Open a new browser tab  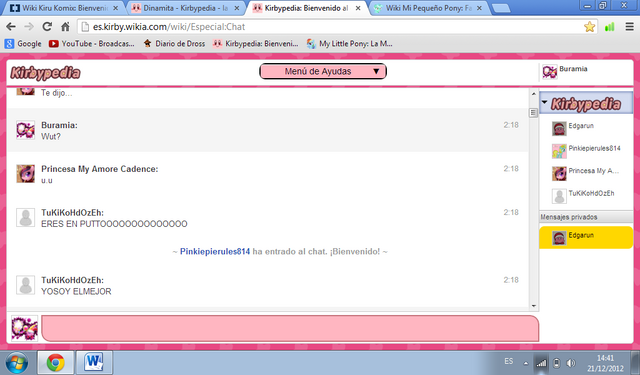(500, 8)
